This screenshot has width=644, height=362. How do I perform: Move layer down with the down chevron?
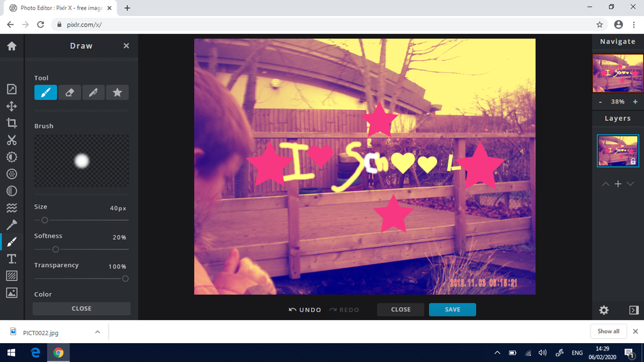[630, 184]
